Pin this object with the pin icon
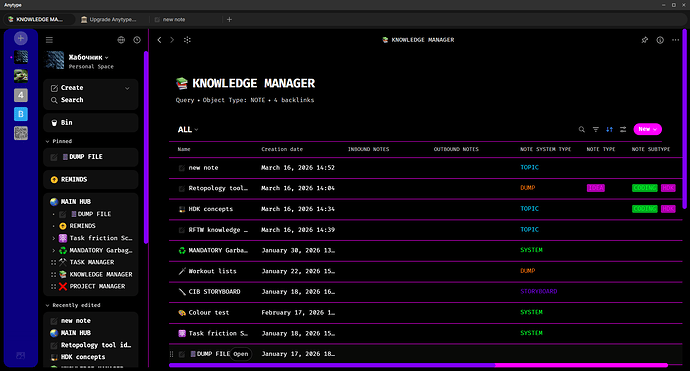This screenshot has height=371, width=690. pyautogui.click(x=645, y=40)
